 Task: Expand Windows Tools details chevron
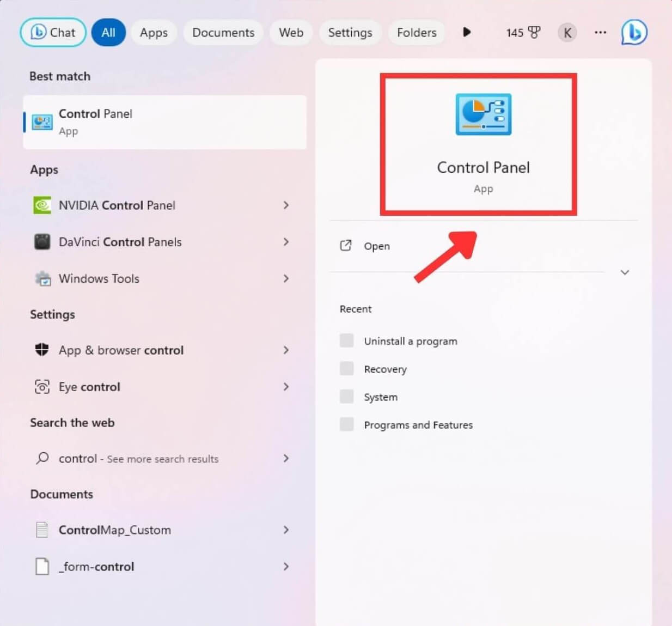[x=286, y=278]
